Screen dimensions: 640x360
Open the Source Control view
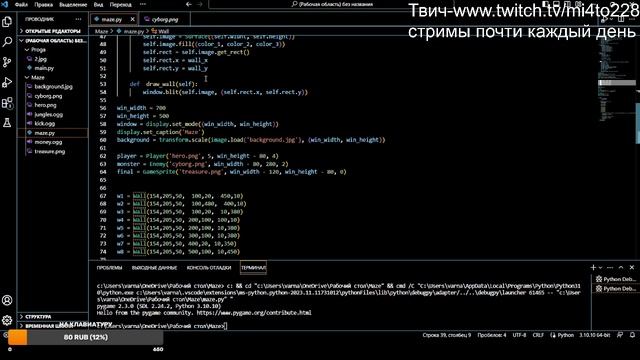[x=7, y=62]
